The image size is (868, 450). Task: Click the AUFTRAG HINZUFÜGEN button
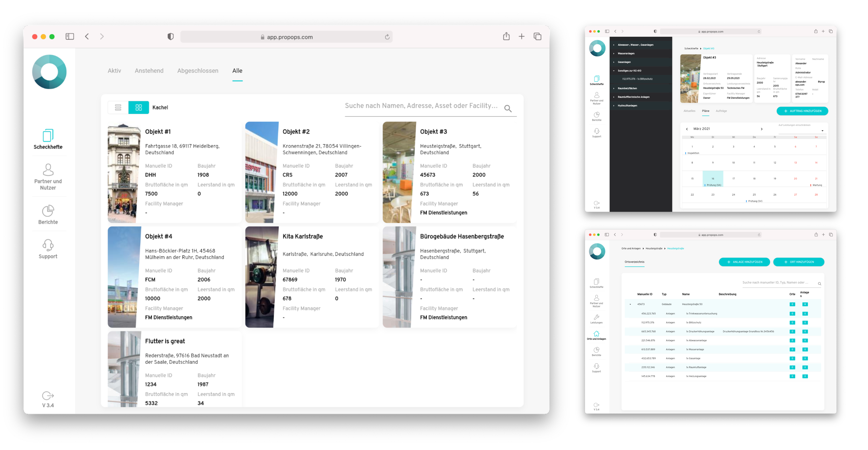[x=802, y=111]
